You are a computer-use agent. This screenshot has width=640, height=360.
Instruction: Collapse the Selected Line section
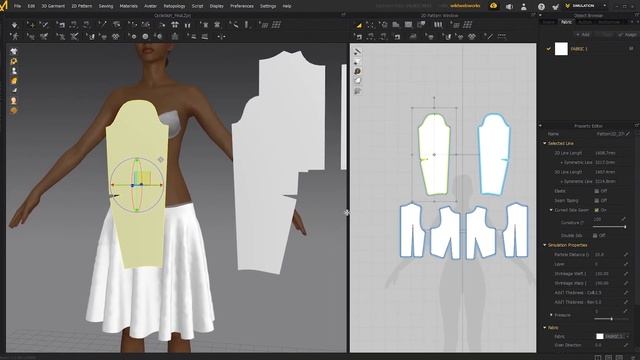545,143
